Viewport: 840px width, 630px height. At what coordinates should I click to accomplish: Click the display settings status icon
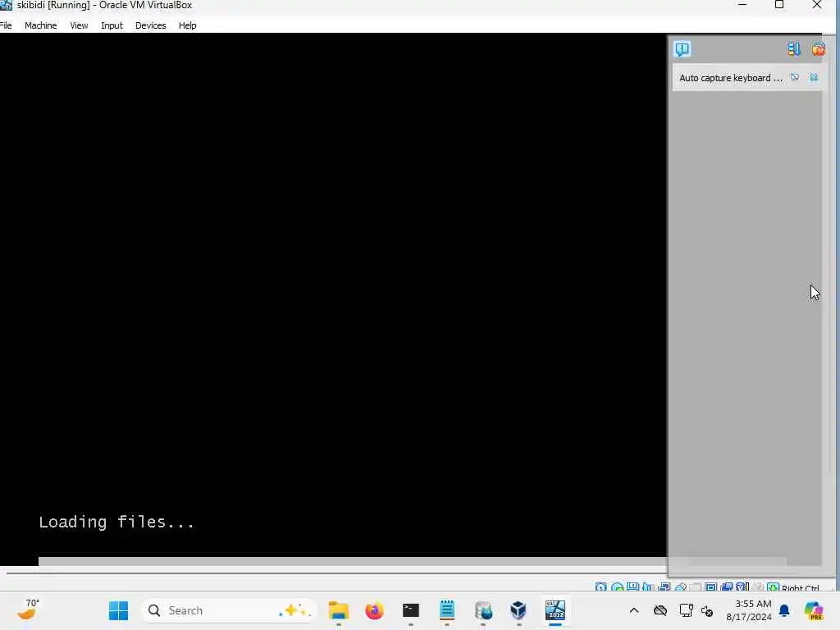[x=711, y=587]
